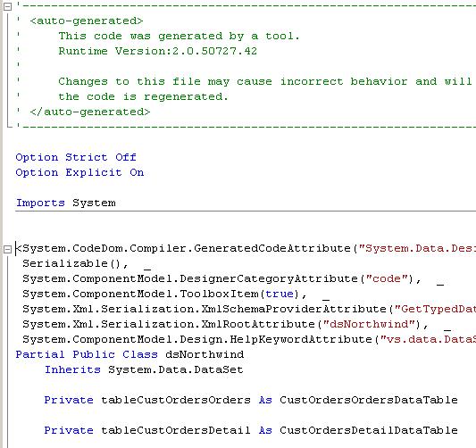The image size is (476, 448).
Task: Click the Runtime Version comment line
Action: click(x=158, y=51)
